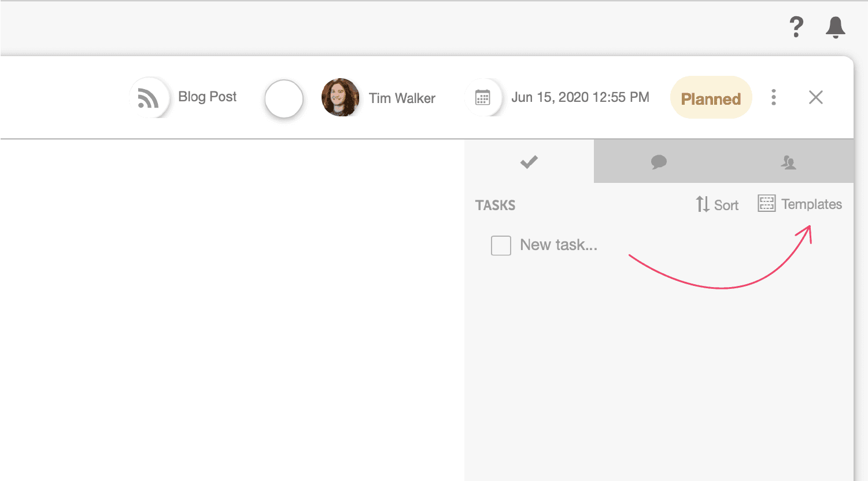The image size is (868, 481).
Task: Change owner Tim Walker
Action: 402,98
